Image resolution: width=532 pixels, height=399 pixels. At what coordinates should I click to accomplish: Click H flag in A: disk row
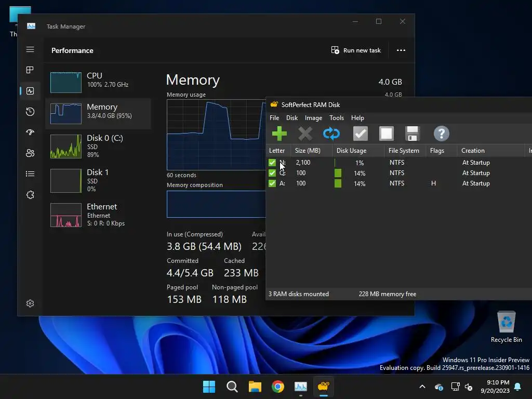pyautogui.click(x=433, y=183)
